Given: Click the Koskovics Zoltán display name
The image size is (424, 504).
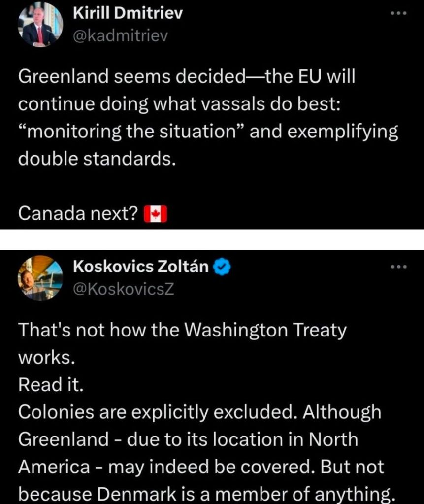Looking at the screenshot, I should (x=140, y=267).
